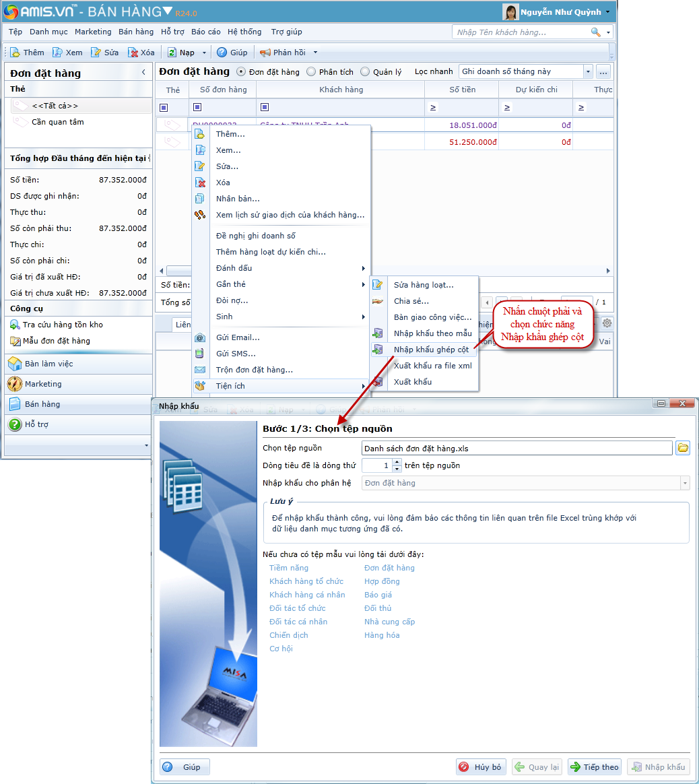This screenshot has width=699, height=784.
Task: Choose Nhập khẩu ghép cột in submenu
Action: 432,350
